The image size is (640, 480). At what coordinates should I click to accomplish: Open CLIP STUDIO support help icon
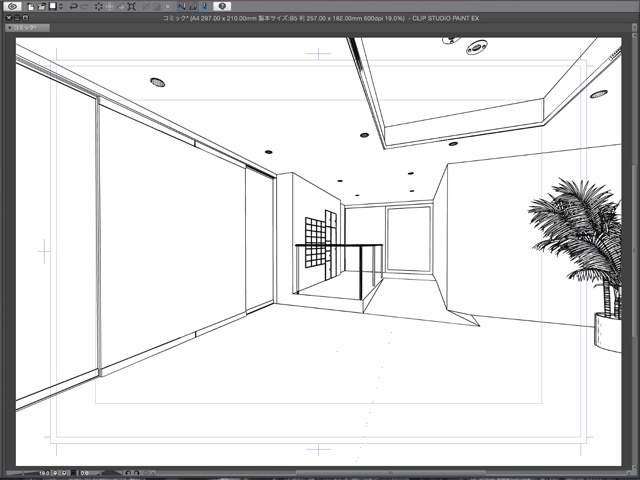222,7
